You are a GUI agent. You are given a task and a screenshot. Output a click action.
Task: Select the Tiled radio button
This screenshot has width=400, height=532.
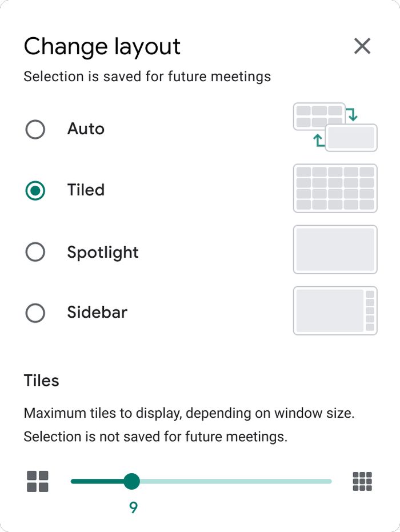coord(35,190)
